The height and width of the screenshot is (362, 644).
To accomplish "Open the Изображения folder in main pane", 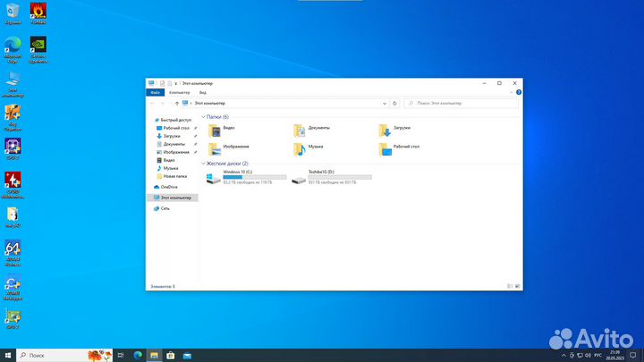I will [x=214, y=147].
